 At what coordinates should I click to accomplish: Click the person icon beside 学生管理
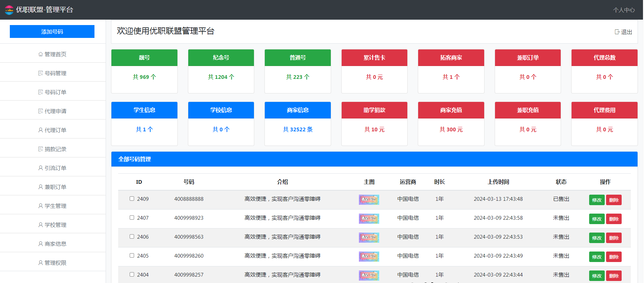pos(41,206)
